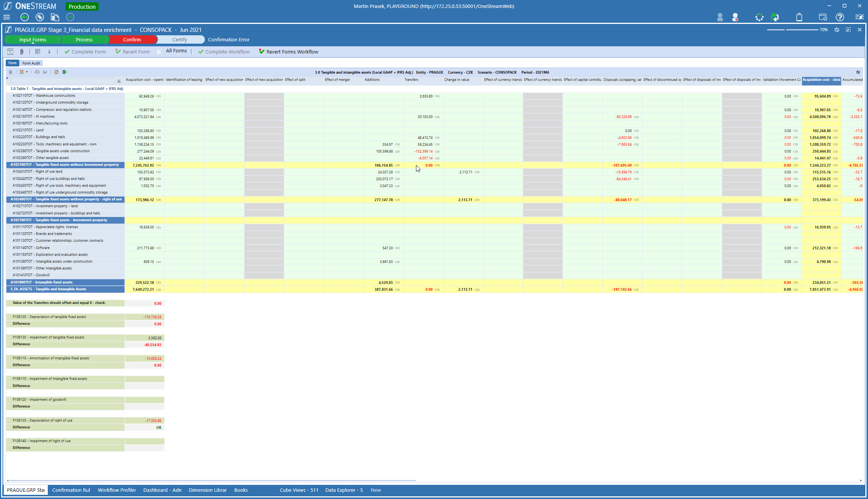This screenshot has height=499, width=868.
Task: Open the Cube Views - 511 tab
Action: click(299, 490)
